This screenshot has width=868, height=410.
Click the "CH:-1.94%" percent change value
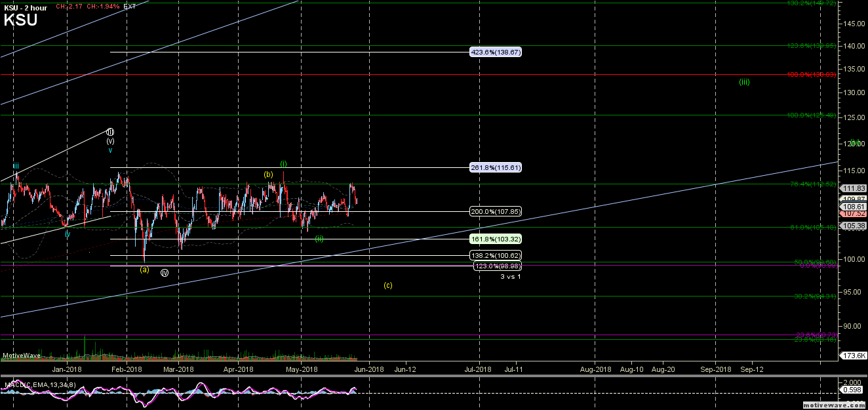102,7
